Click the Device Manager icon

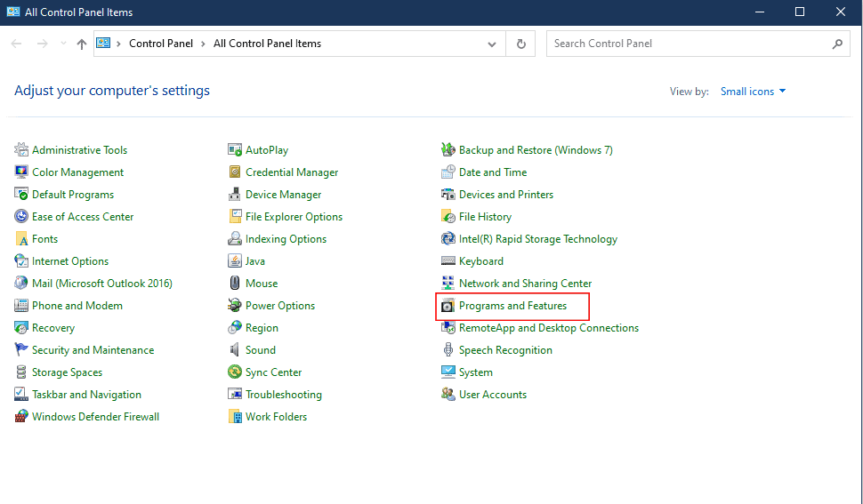(235, 194)
